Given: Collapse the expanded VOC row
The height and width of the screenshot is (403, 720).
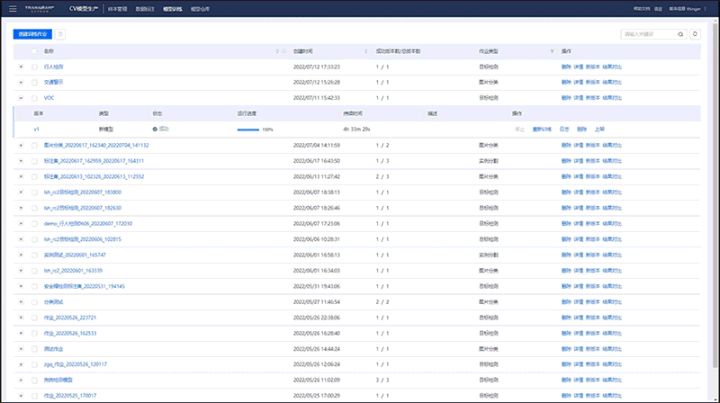Looking at the screenshot, I should pos(21,98).
